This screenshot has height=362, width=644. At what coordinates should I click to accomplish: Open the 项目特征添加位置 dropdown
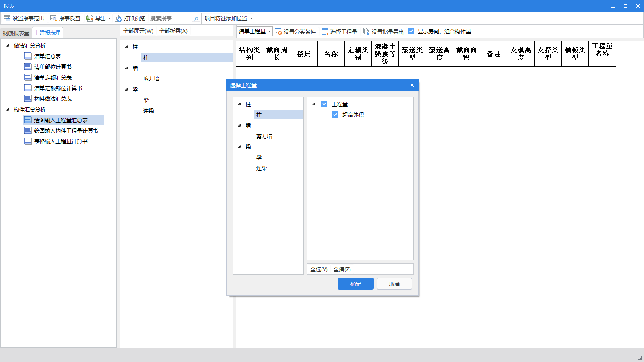[251, 19]
